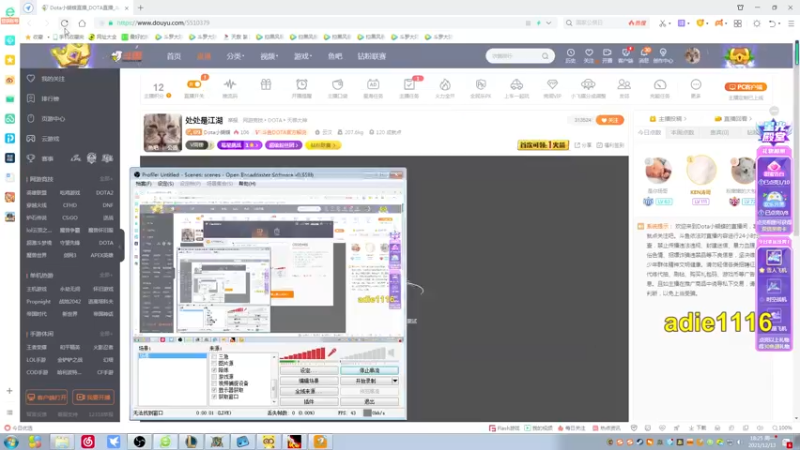Screen dimensions: 800x450
Task: Toggle 三急 source checkbox in OBS
Action: [214, 357]
